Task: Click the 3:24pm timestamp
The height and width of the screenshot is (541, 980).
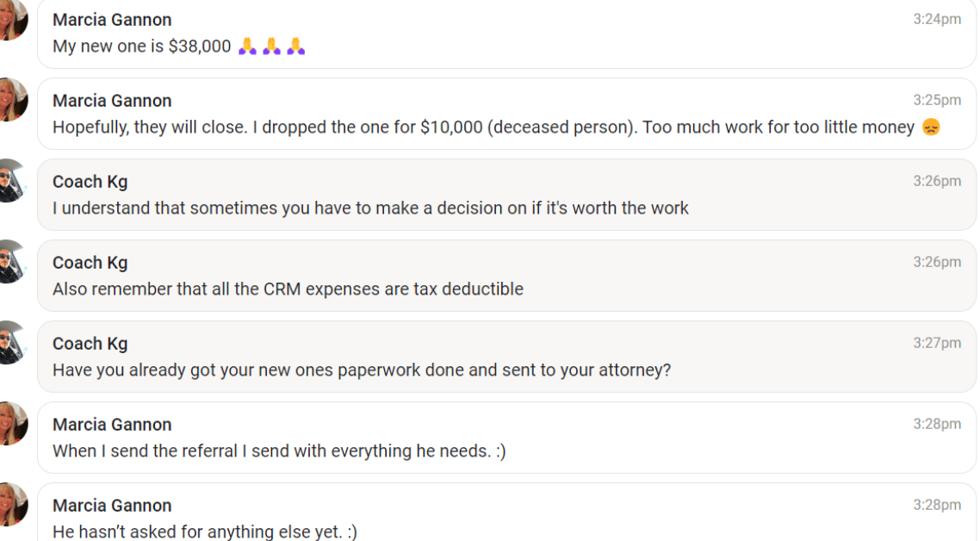Action: click(937, 19)
